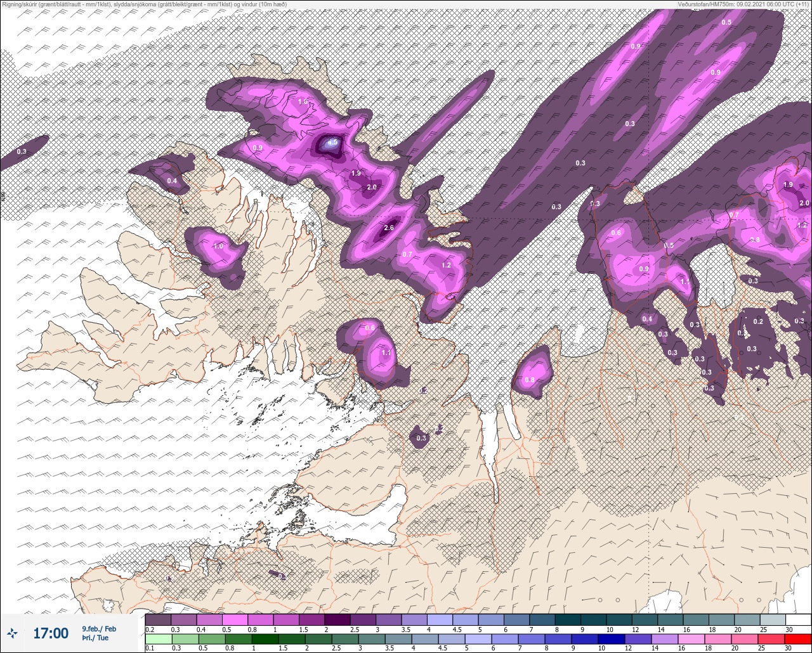Click the 'Þri./ Tue' weekday text

(95, 638)
